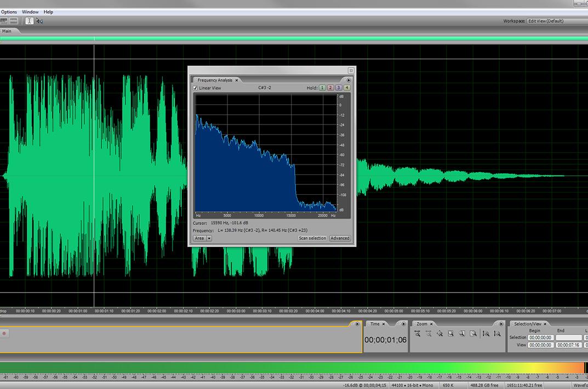The height and width of the screenshot is (389, 588).
Task: Toggle Hold button 1
Action: click(322, 88)
